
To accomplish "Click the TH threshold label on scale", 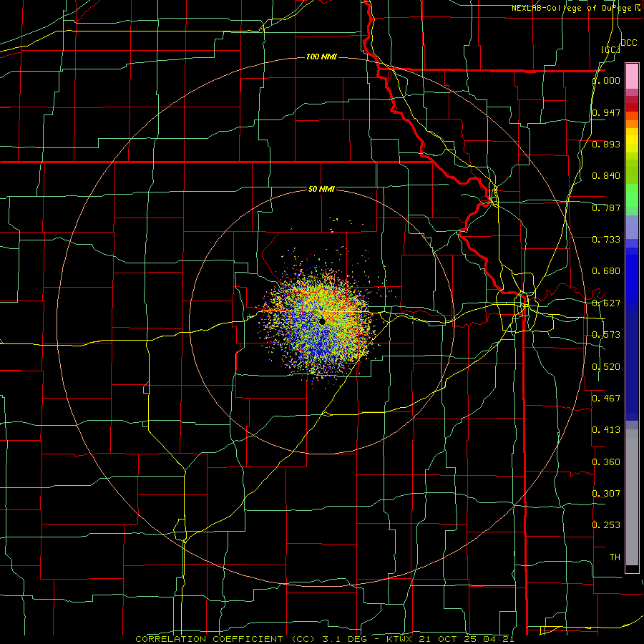I will 615,557.
